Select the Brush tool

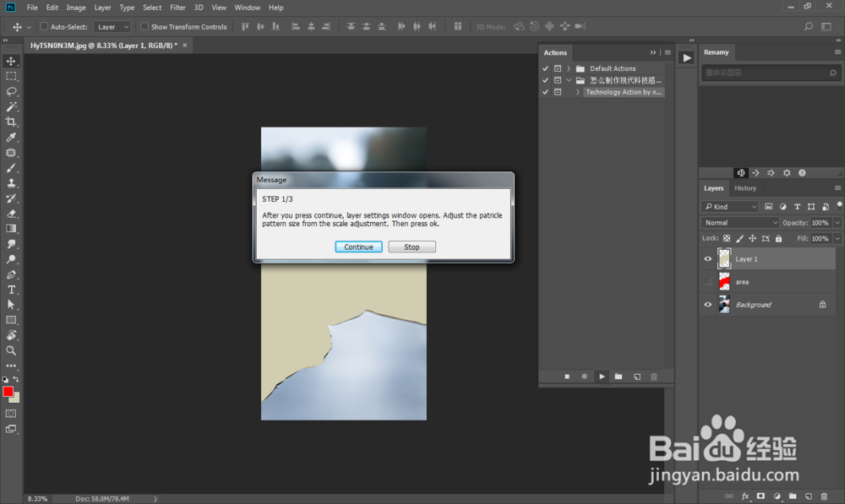tap(11, 168)
